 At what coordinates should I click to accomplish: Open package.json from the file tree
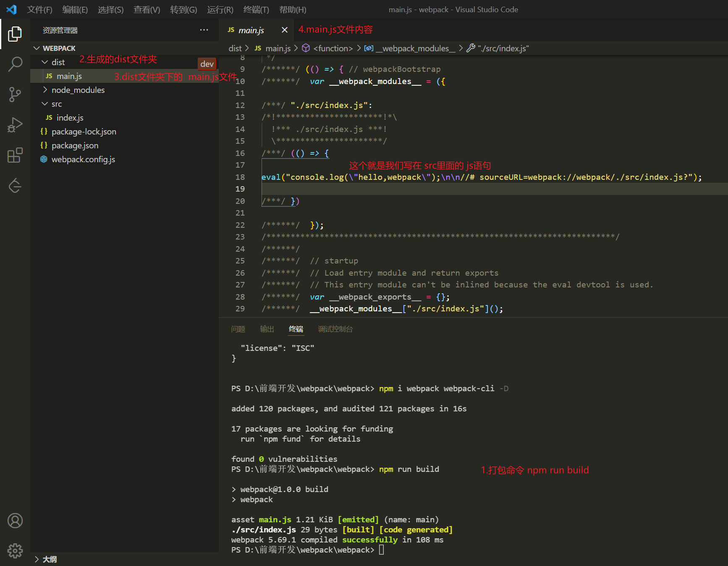coord(75,145)
